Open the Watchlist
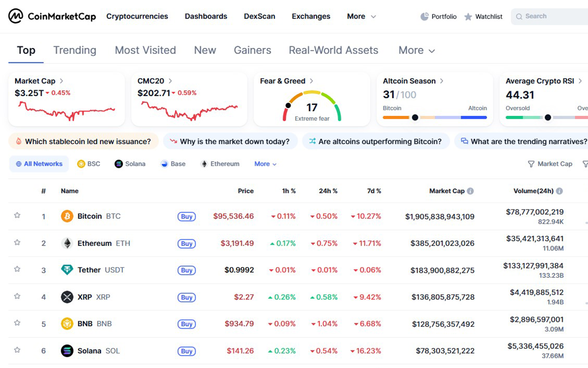This screenshot has height=368, width=588. pos(484,16)
